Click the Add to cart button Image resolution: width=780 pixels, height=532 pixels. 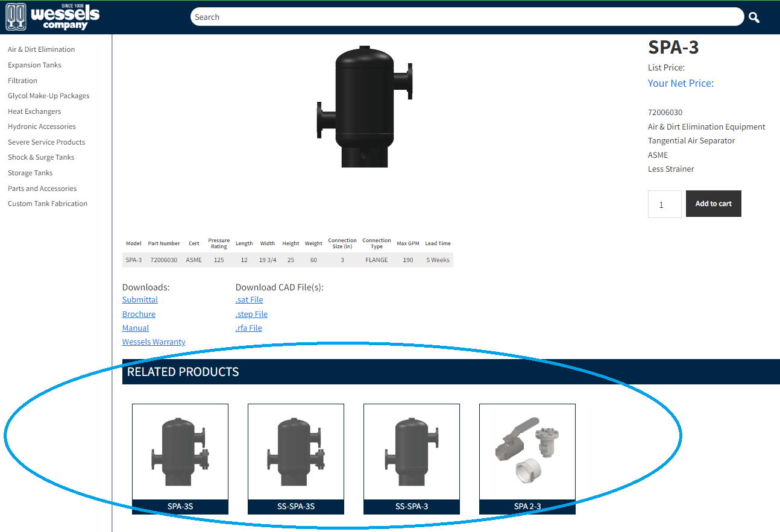[713, 204]
